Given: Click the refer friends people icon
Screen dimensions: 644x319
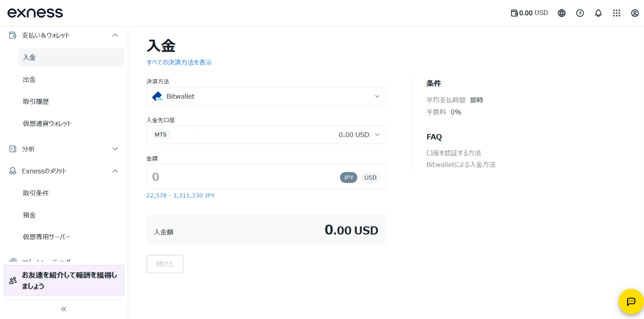Looking at the screenshot, I should click(13, 281).
